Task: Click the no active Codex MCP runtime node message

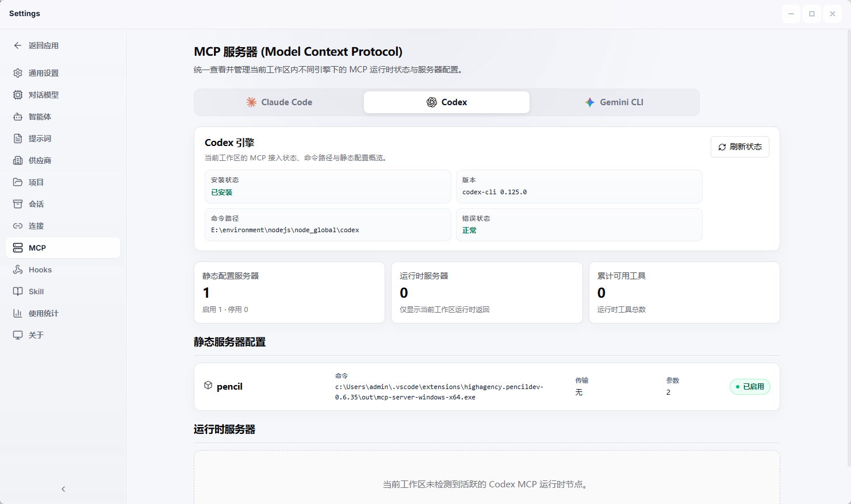Action: point(486,484)
